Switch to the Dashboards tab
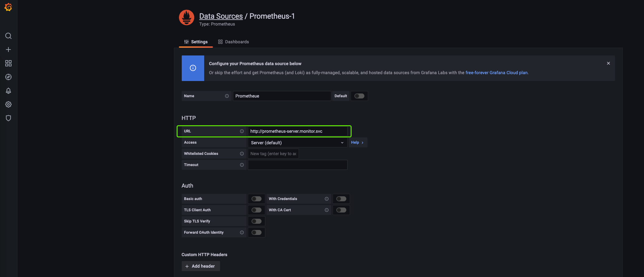The height and width of the screenshot is (277, 644). point(233,42)
